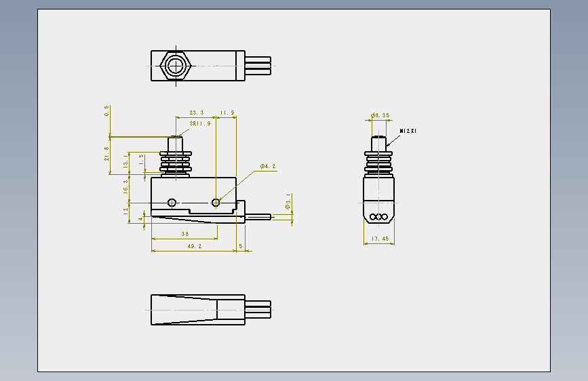Click the 17.45 width dimension
The image size is (588, 381).
click(380, 239)
